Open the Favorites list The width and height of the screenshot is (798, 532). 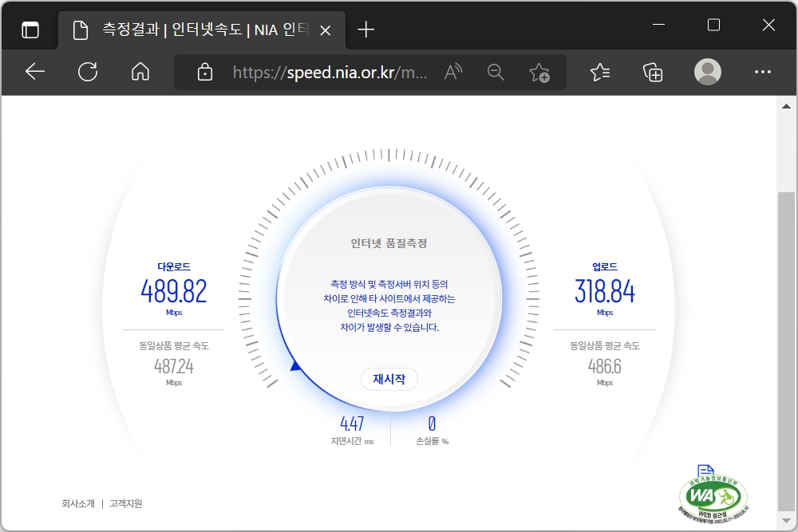point(600,73)
